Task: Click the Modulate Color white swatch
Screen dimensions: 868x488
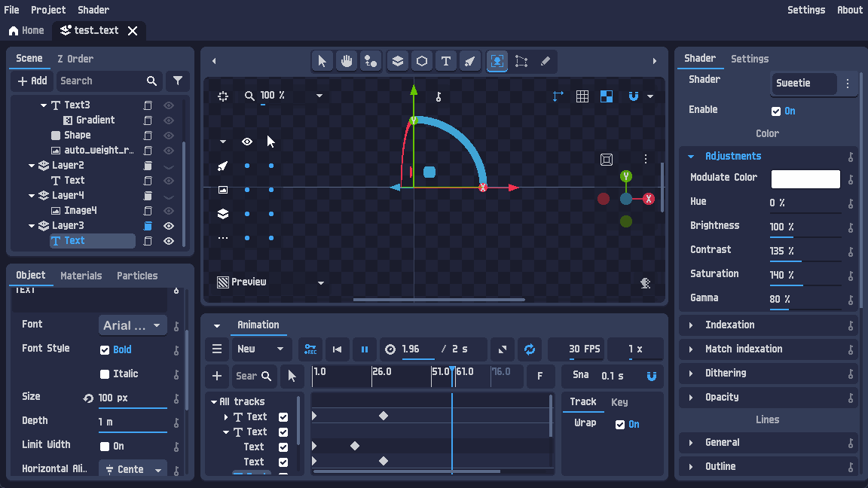Action: [805, 178]
